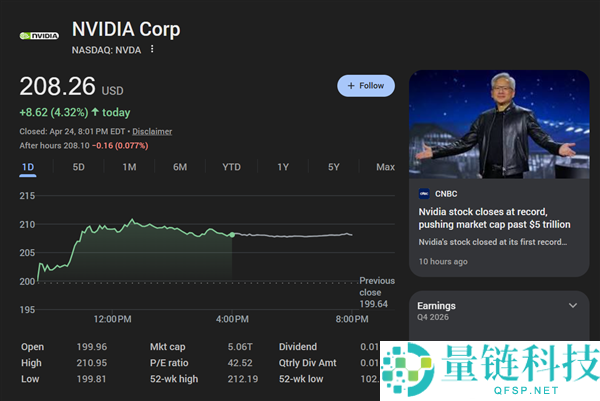Click the Earnings Q4 2026 card title
The height and width of the screenshot is (401, 600).
tap(437, 306)
